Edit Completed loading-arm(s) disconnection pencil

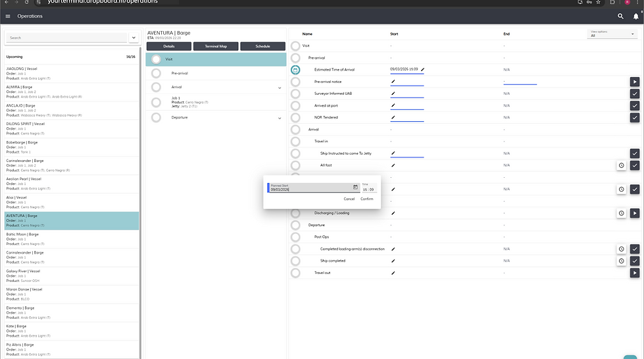[393, 249]
